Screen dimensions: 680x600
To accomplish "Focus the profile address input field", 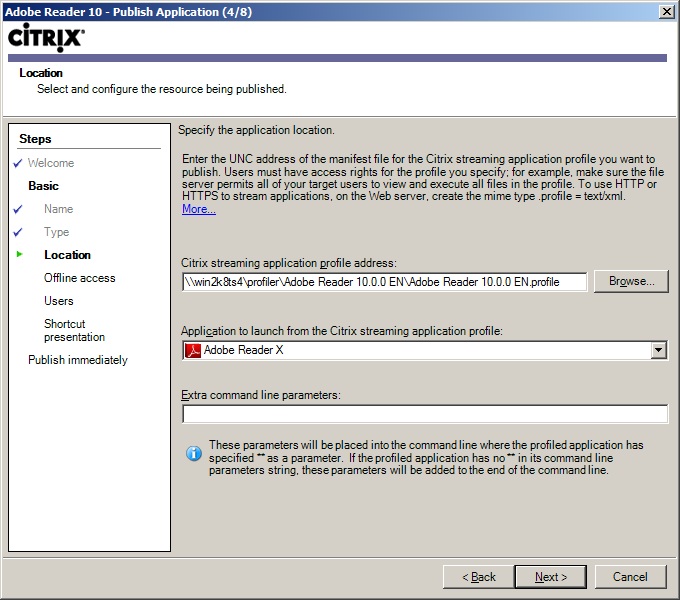I will [x=385, y=282].
